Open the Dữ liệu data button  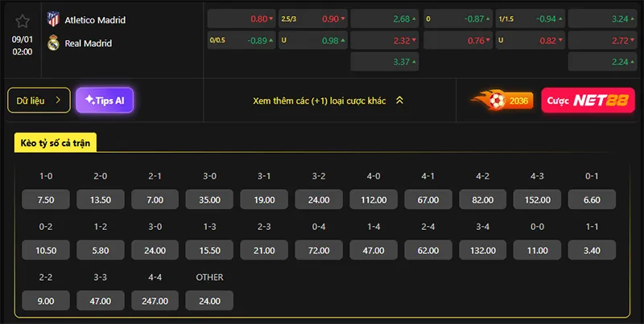tap(39, 100)
